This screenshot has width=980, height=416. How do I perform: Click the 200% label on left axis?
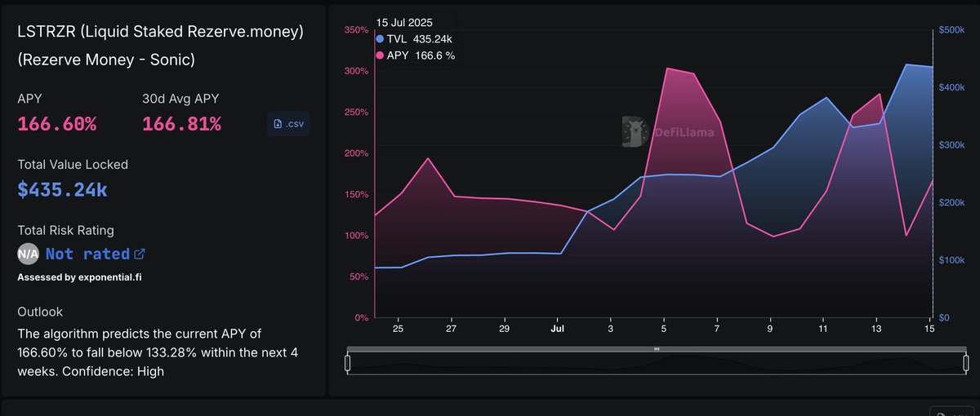click(x=357, y=153)
